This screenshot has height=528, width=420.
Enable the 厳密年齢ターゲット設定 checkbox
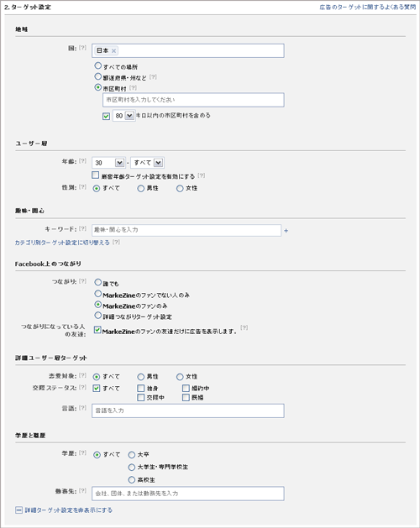(96, 175)
